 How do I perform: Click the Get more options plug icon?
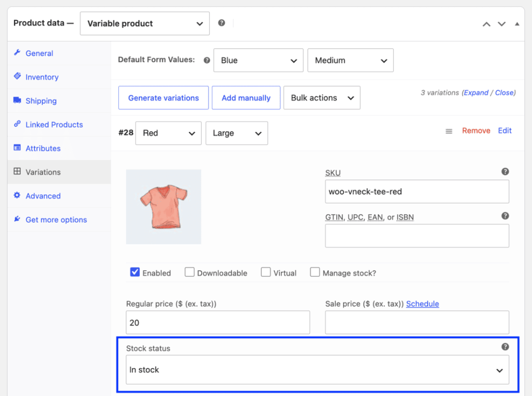(17, 219)
